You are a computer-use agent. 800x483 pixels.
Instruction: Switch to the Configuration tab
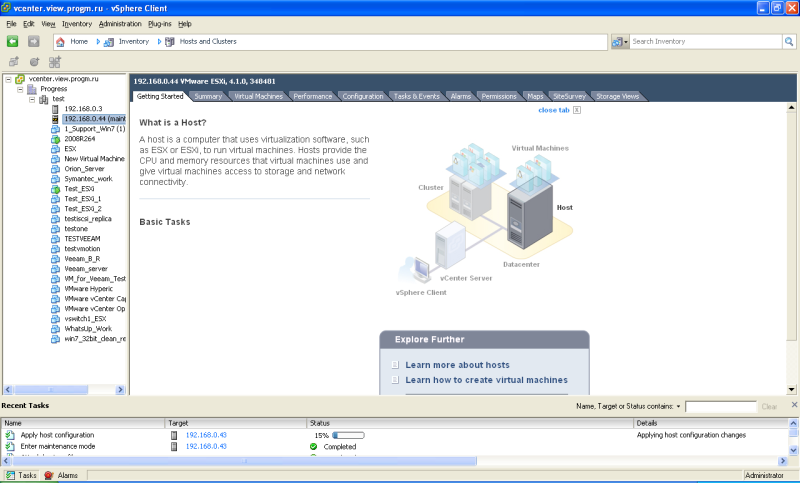point(363,96)
